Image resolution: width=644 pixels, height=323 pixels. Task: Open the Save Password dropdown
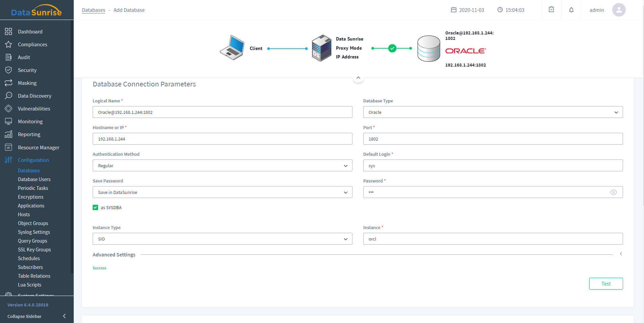222,192
